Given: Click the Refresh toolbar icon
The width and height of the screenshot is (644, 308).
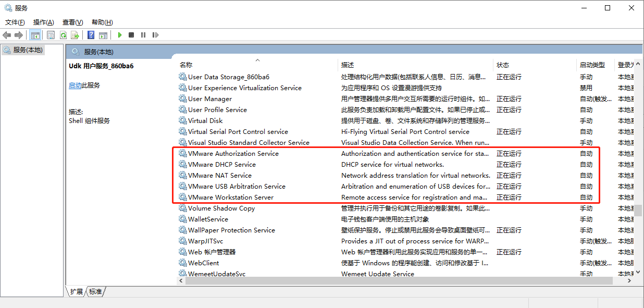Looking at the screenshot, I should (x=63, y=35).
